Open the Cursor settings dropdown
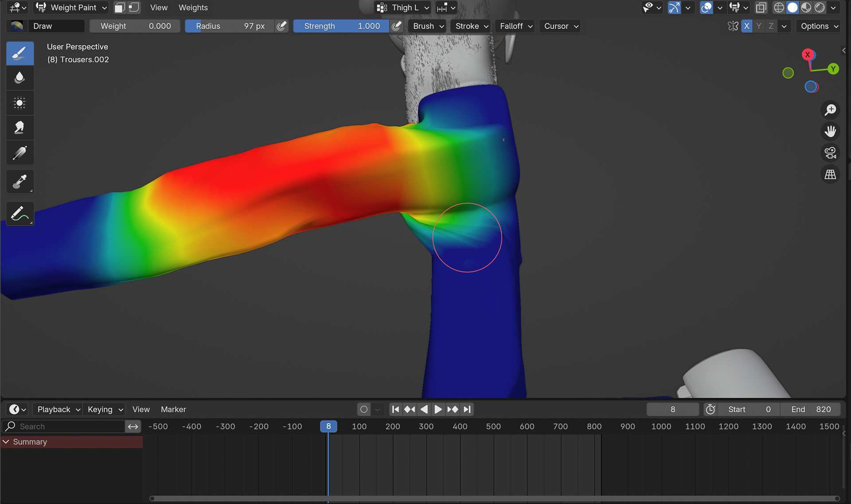The height and width of the screenshot is (504, 851). coord(561,26)
